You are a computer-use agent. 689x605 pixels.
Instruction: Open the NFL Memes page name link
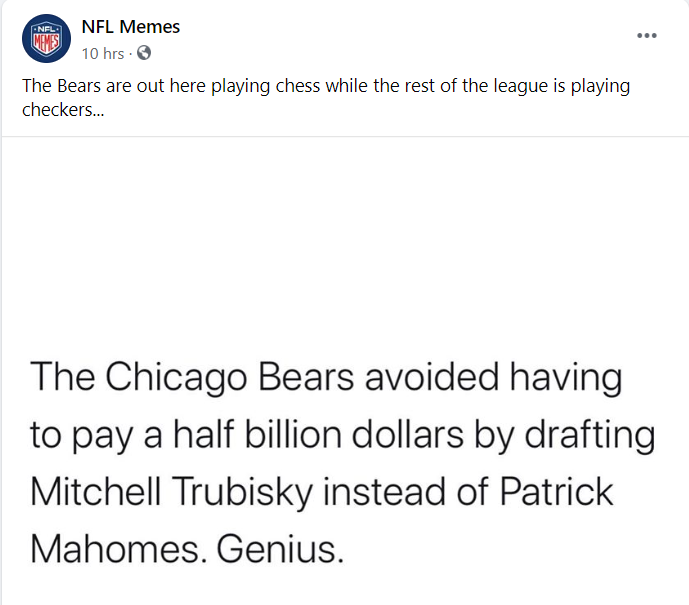tap(130, 27)
